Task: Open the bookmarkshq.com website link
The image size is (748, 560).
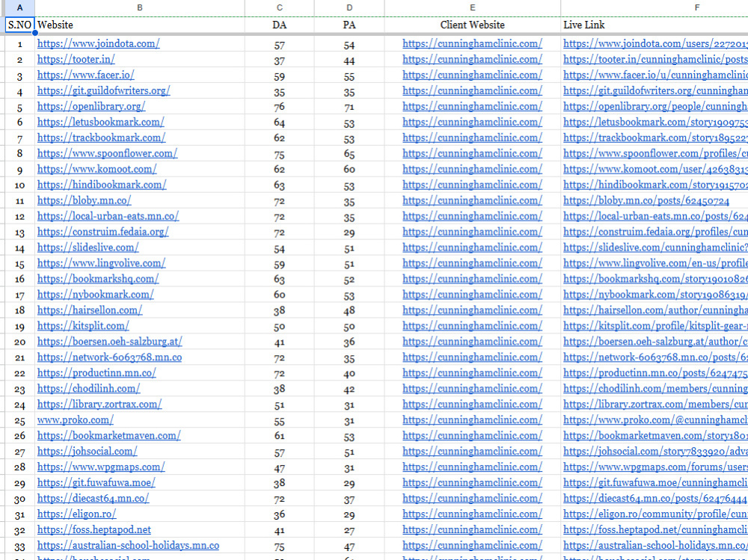Action: pyautogui.click(x=98, y=279)
